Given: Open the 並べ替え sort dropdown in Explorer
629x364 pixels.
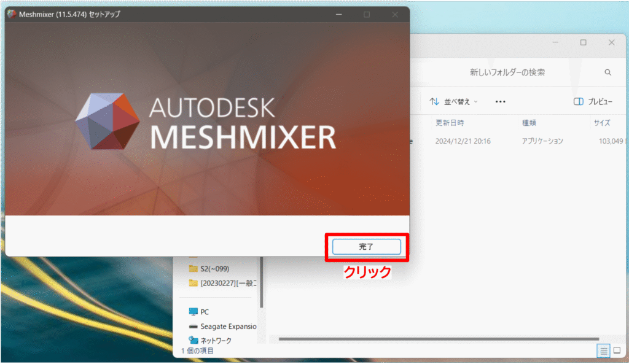Looking at the screenshot, I should (454, 102).
